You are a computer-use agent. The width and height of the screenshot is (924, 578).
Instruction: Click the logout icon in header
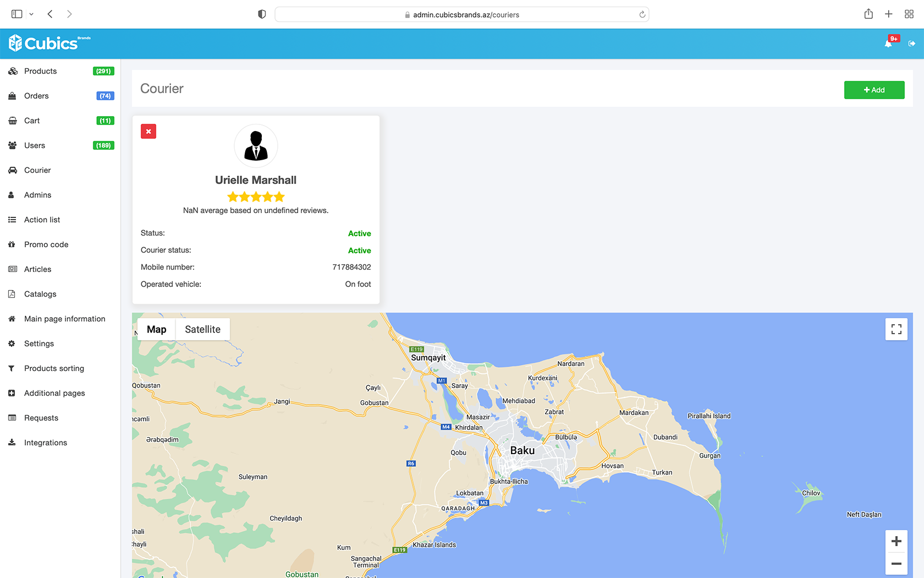click(912, 43)
